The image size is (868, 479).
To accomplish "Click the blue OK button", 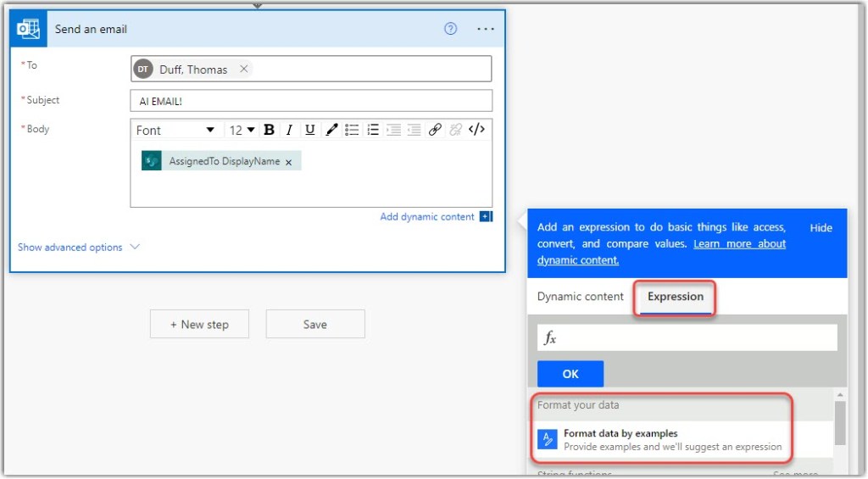I will click(570, 374).
